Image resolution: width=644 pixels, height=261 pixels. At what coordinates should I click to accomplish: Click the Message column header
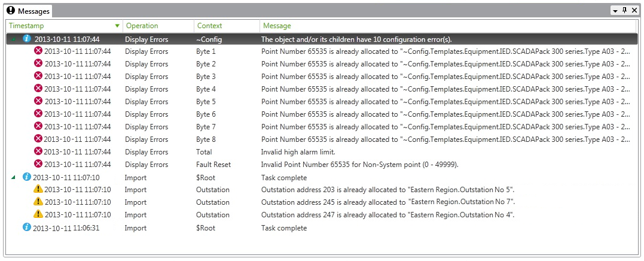(x=276, y=26)
